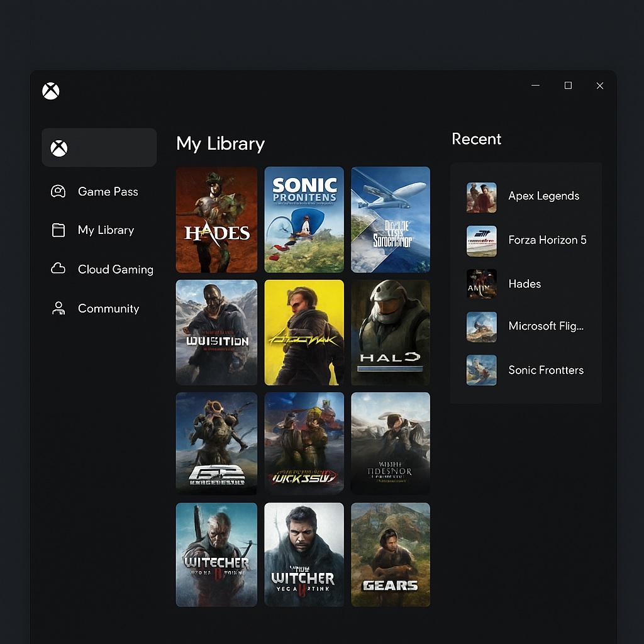
Task: Select the Xbox home icon in sidebar
Action: click(x=59, y=148)
